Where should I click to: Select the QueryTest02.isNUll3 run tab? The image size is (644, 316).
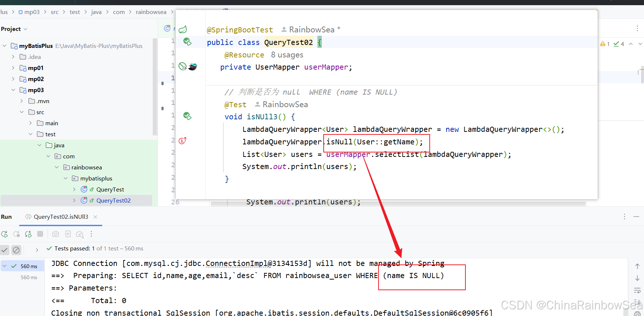tap(61, 217)
